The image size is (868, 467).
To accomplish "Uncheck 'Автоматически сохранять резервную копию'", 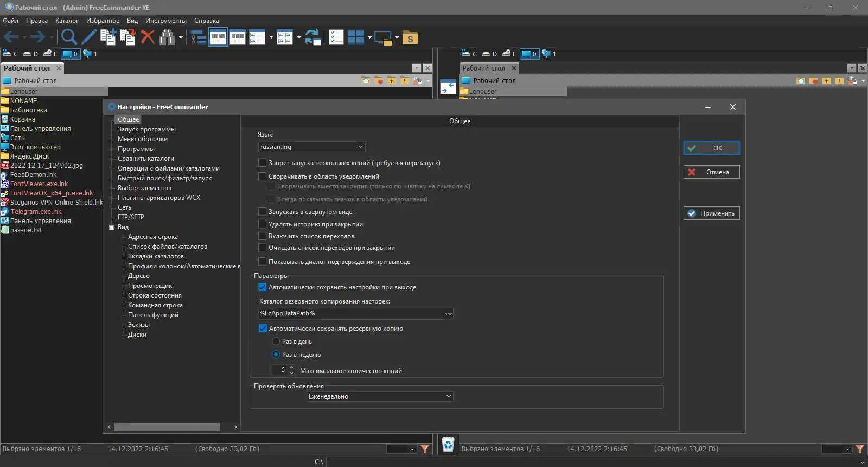I will 263,329.
